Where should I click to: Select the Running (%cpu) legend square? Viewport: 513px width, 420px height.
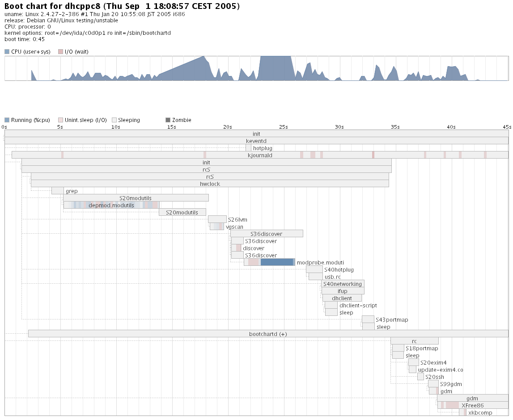pyautogui.click(x=7, y=120)
